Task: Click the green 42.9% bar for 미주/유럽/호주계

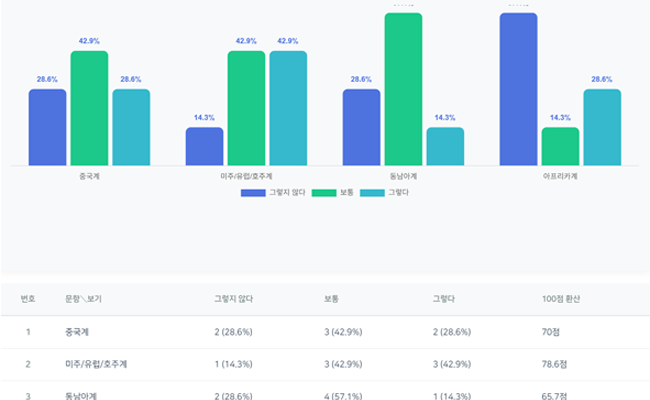Action: click(246, 108)
